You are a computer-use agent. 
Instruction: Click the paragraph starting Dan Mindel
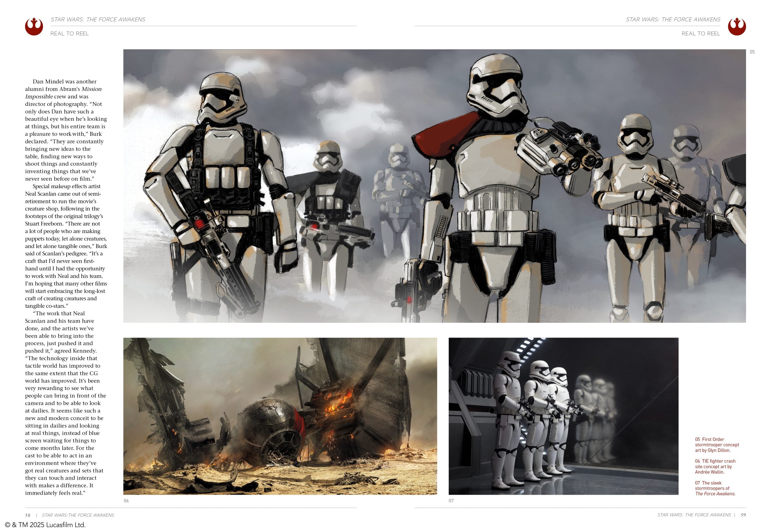[65, 130]
